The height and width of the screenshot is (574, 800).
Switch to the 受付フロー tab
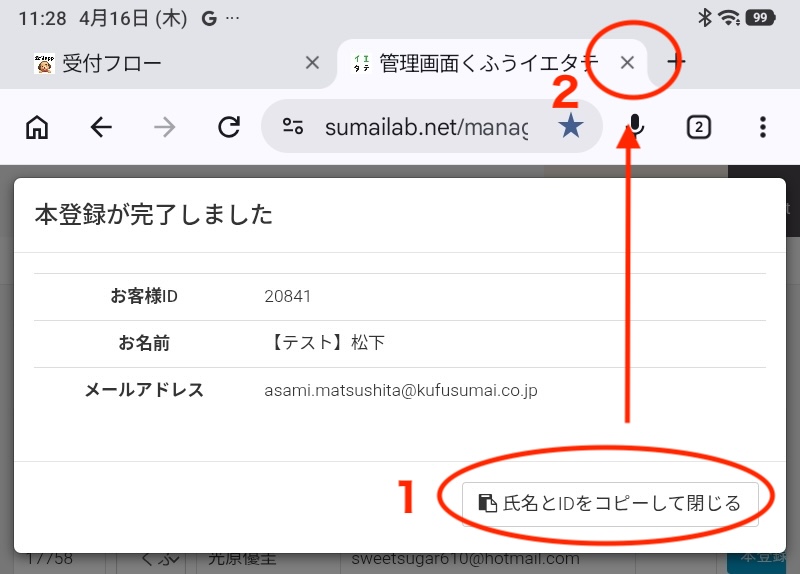point(168,64)
